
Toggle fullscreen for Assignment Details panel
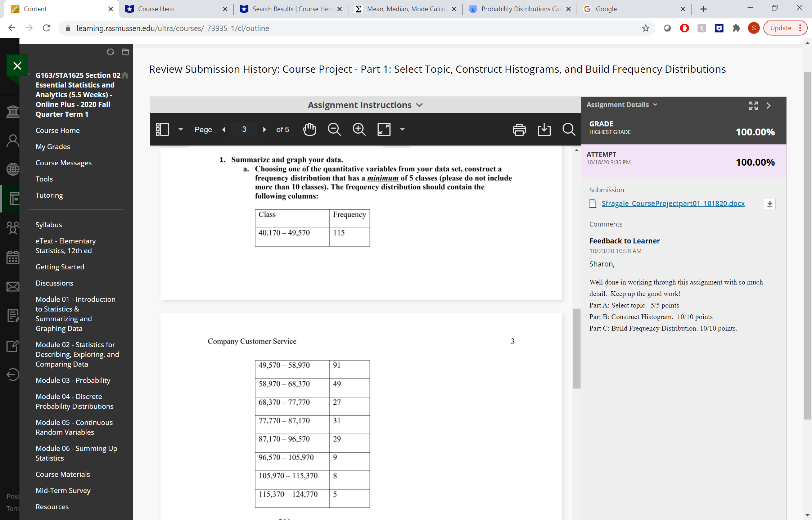point(753,106)
